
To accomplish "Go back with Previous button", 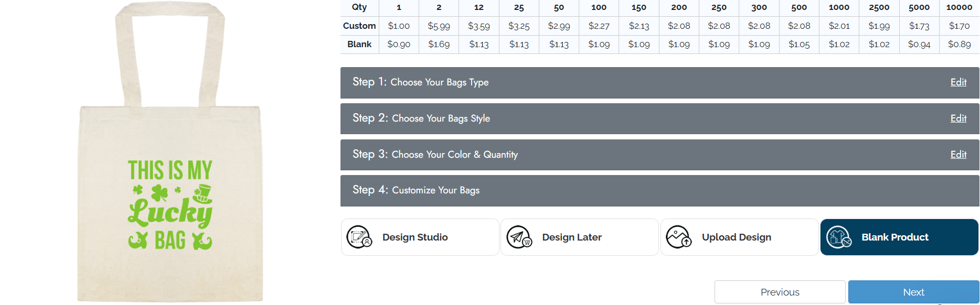I will tap(780, 292).
